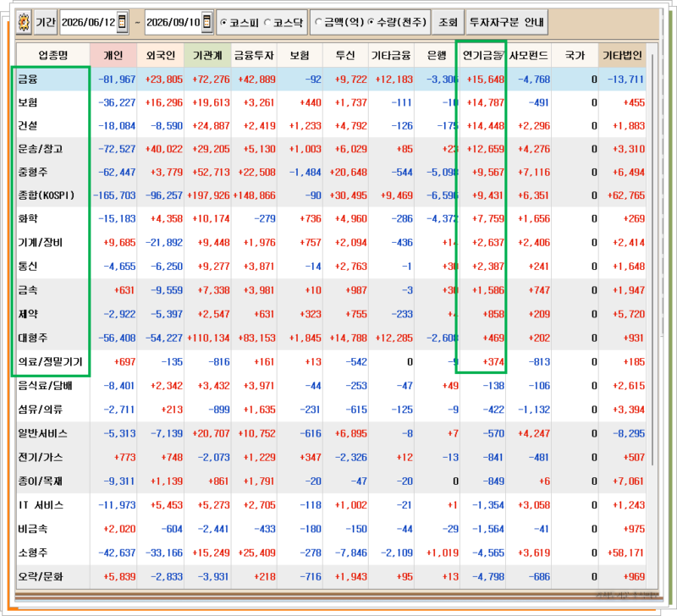The image size is (677, 616).
Task: Click the 기타법인 column header
Action: point(622,55)
